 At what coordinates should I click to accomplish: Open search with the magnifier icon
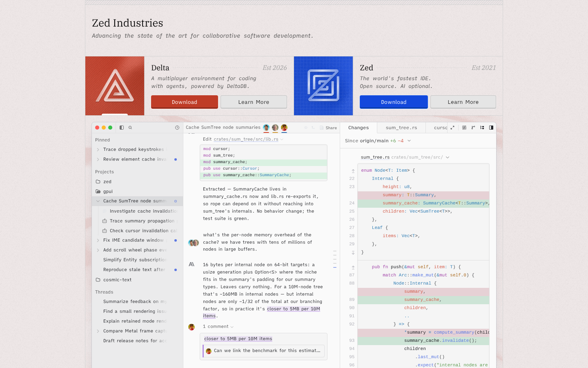pos(130,128)
